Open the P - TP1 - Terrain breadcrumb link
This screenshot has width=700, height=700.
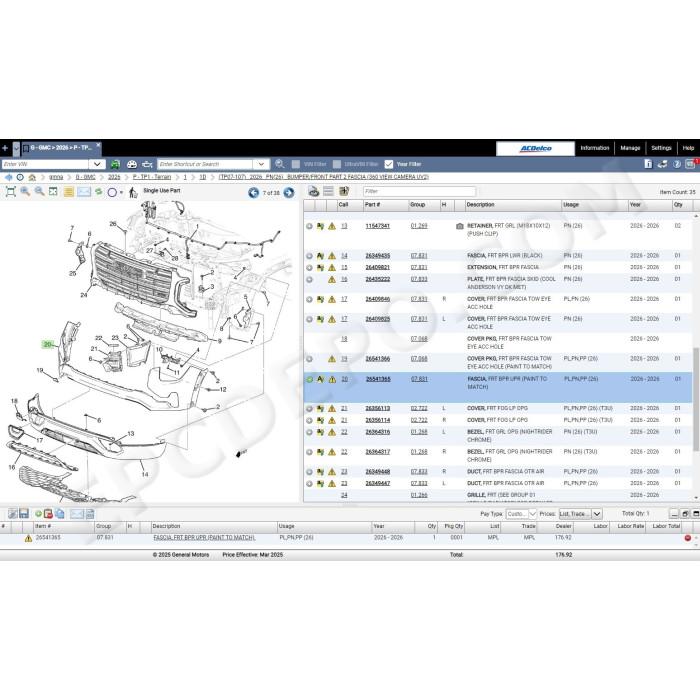tap(152, 177)
